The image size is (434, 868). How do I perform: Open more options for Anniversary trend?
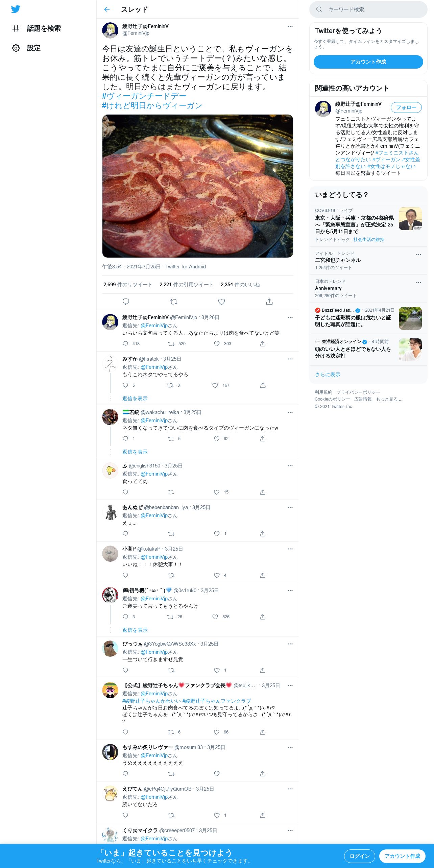click(418, 283)
